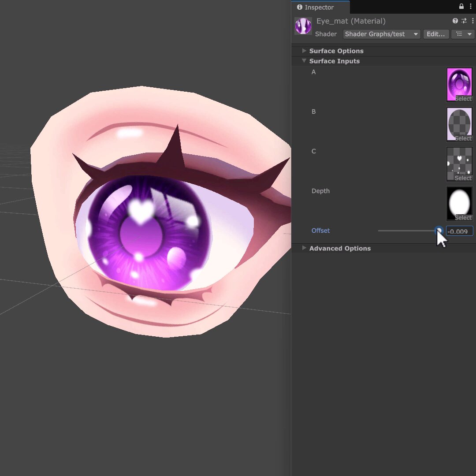This screenshot has height=476, width=476.
Task: Open the Eye_mat material context menu
Action: [x=472, y=21]
